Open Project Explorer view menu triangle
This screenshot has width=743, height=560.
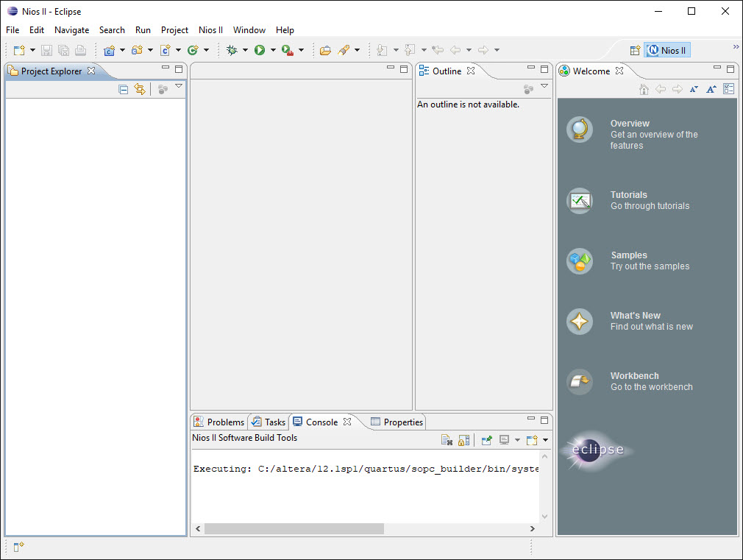coord(179,86)
